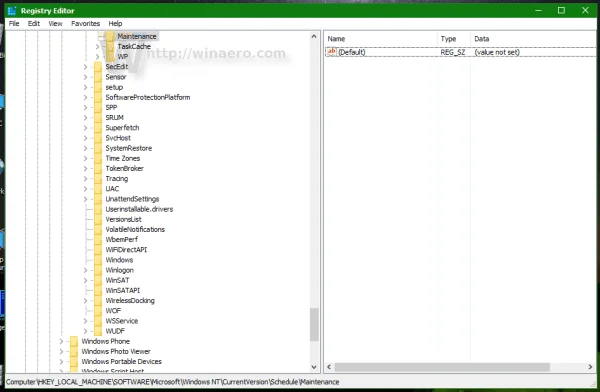Click the setup folder icon
This screenshot has width=600, height=392.
[98, 87]
